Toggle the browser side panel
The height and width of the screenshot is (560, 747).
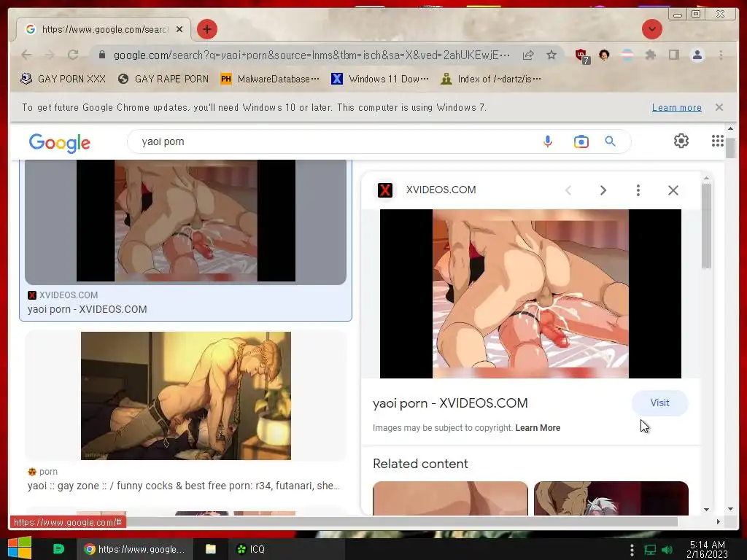click(x=673, y=55)
